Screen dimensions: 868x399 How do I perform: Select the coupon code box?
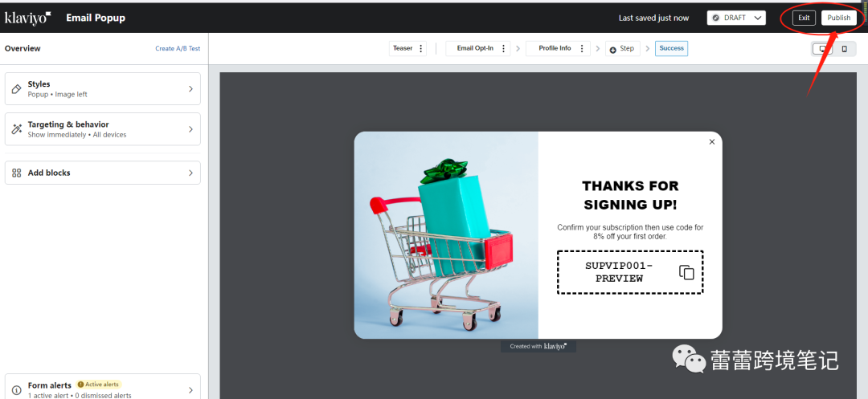point(630,272)
